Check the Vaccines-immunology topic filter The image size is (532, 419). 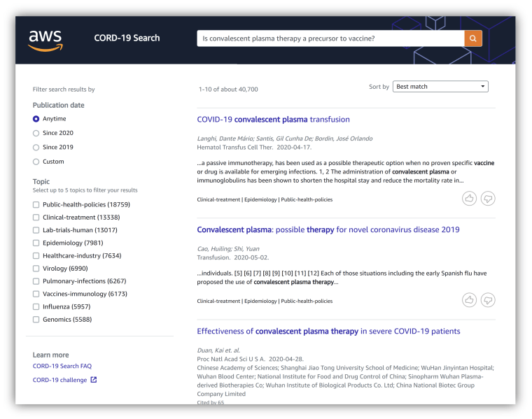coord(36,294)
